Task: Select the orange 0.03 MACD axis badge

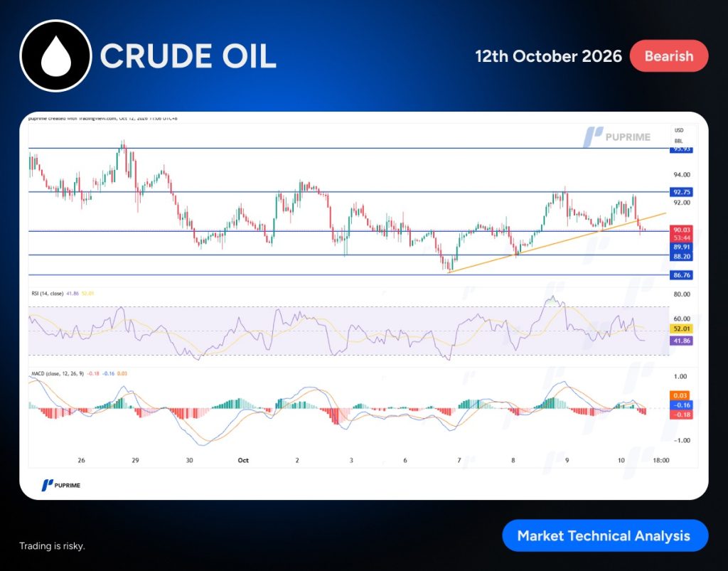Action: (680, 395)
